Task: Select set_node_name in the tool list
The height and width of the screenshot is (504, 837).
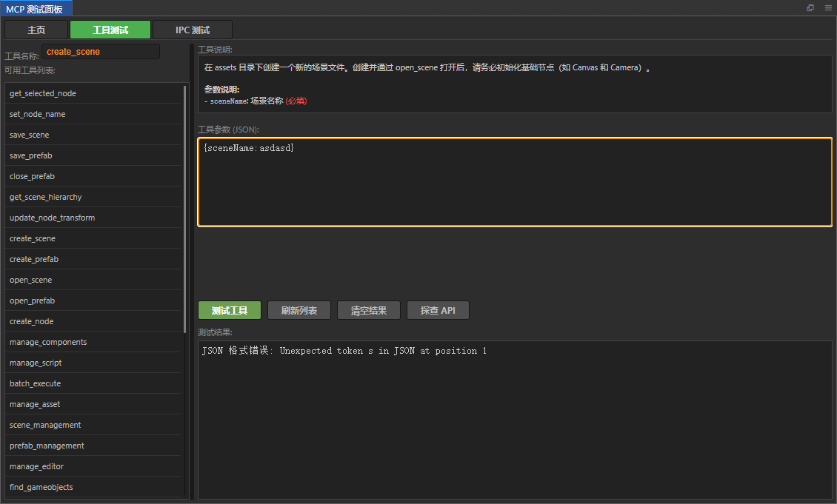Action: pos(93,114)
